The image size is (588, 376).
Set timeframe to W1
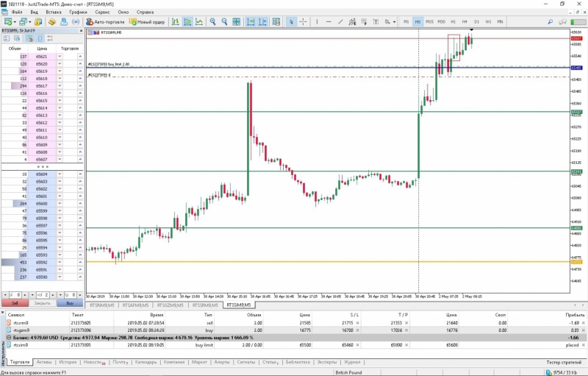pos(488,22)
